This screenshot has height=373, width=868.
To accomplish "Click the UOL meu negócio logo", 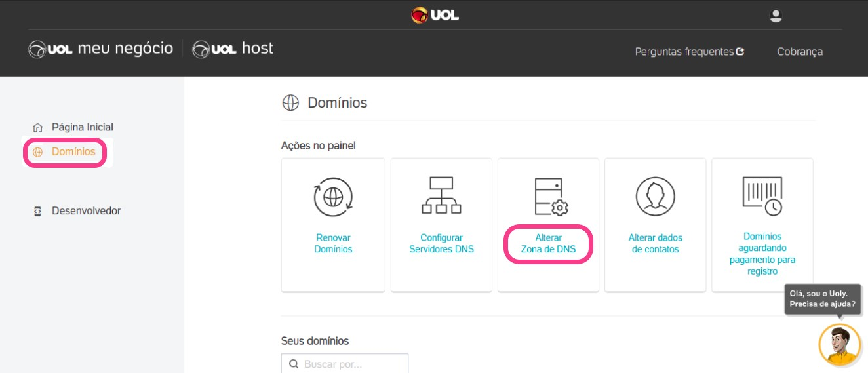I will click(x=101, y=49).
